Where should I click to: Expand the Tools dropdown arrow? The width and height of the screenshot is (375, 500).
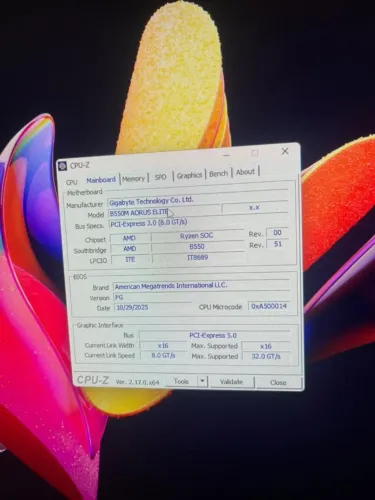(202, 381)
